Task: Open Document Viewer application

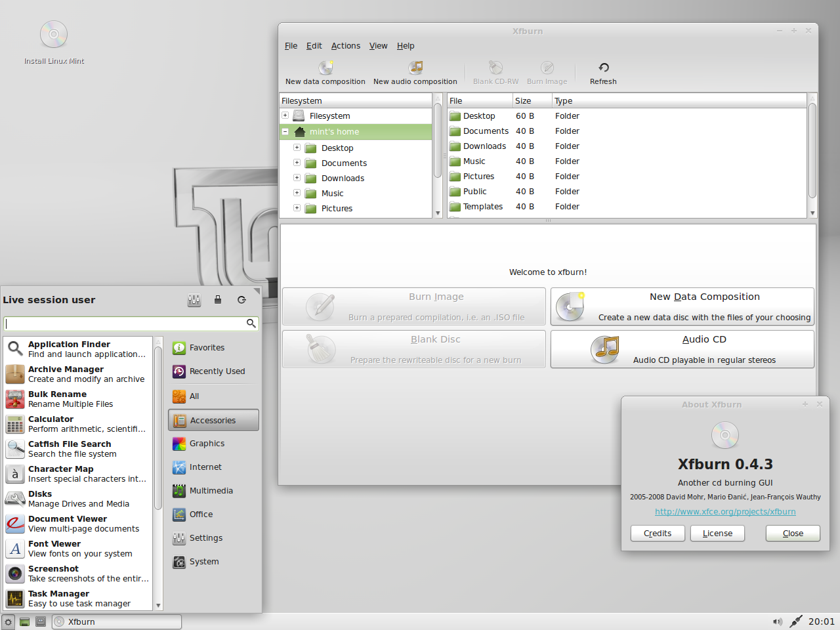Action: point(77,524)
